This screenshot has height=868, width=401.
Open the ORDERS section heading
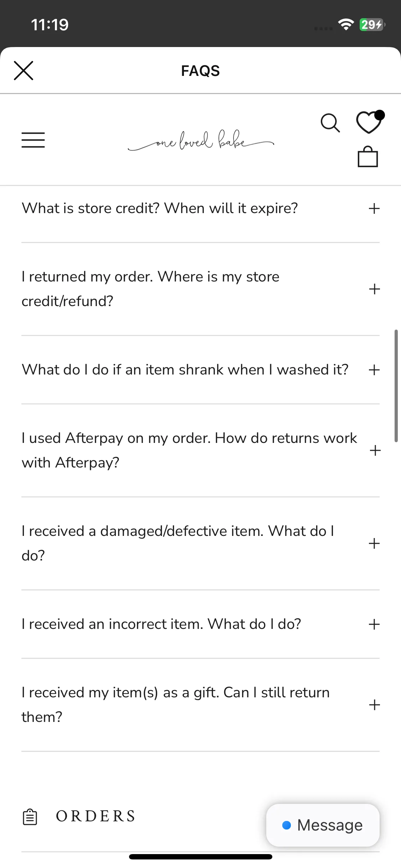click(x=96, y=816)
